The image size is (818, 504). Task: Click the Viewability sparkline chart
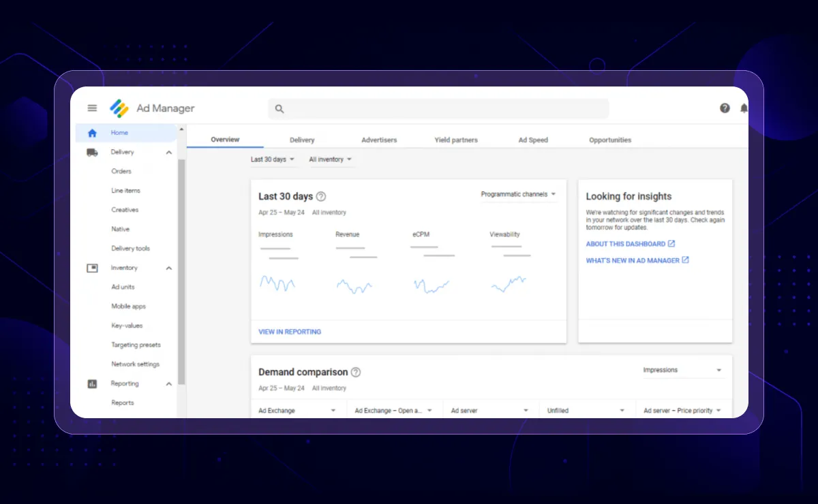pos(509,284)
